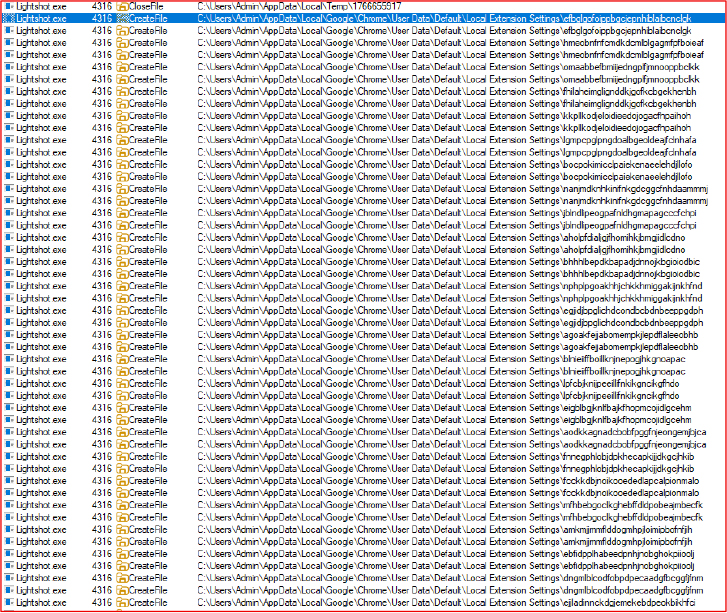Click the file-system icon beside CloseFile
Viewport: 727px width, 613px height.
122,6
